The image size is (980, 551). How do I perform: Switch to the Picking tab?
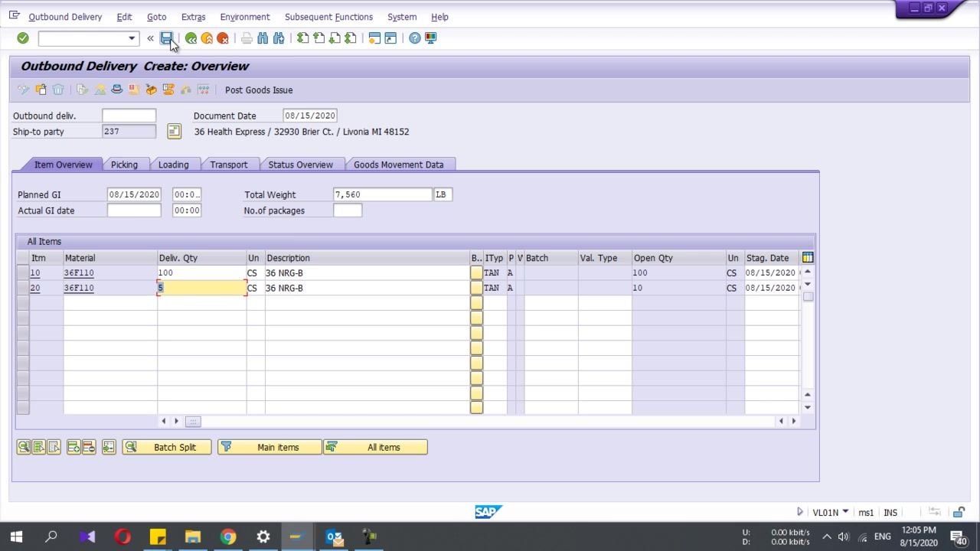click(x=124, y=165)
